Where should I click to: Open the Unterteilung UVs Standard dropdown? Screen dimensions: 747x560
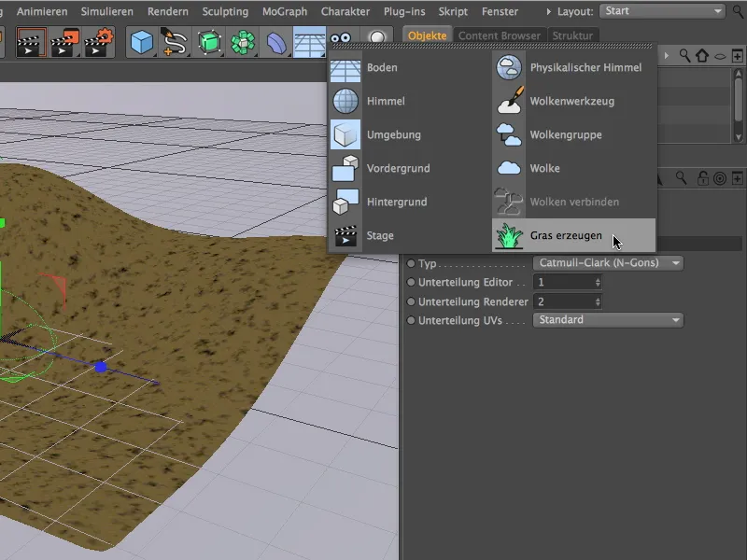608,320
